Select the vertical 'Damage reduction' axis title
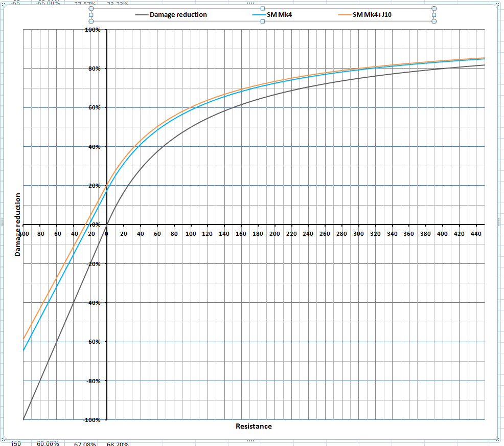Screen dimensions: 504x446 click(x=18, y=225)
